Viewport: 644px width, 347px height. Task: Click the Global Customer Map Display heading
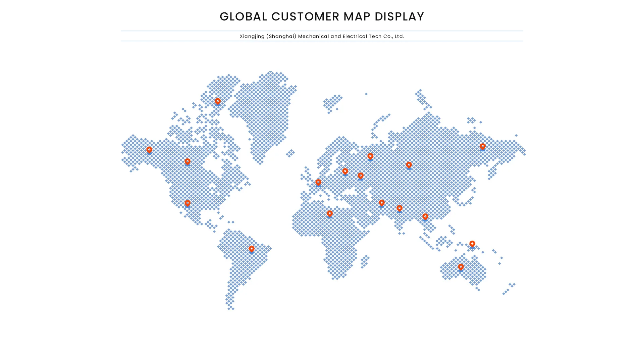point(322,17)
